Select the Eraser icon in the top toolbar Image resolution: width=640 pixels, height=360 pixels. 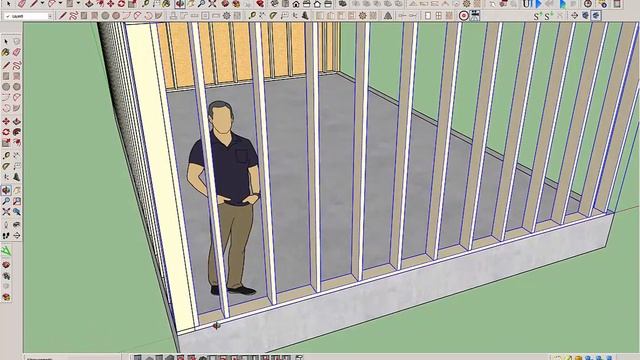tap(22, 4)
